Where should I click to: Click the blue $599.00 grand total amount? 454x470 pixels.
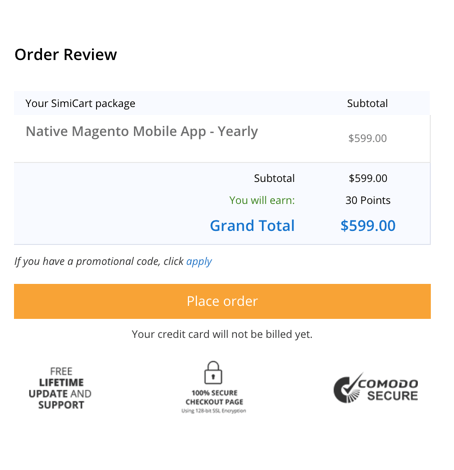[368, 226]
